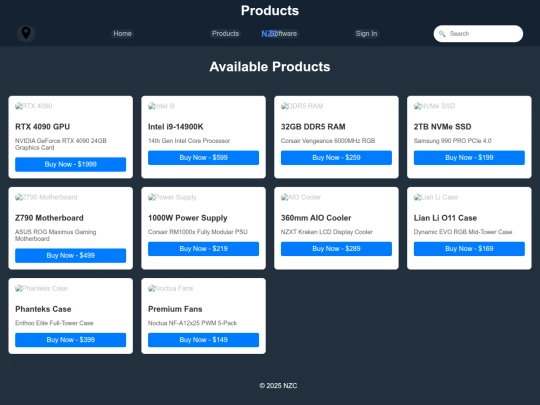Open the Products nav link
540x405 pixels.
(x=225, y=33)
